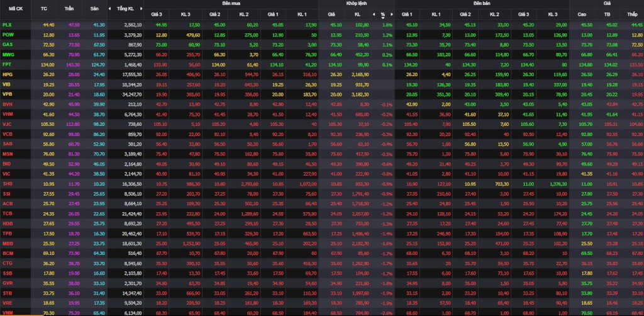Click MBB buy volume 1,252,90
The width and height of the screenshot is (644, 316).
[191, 243]
